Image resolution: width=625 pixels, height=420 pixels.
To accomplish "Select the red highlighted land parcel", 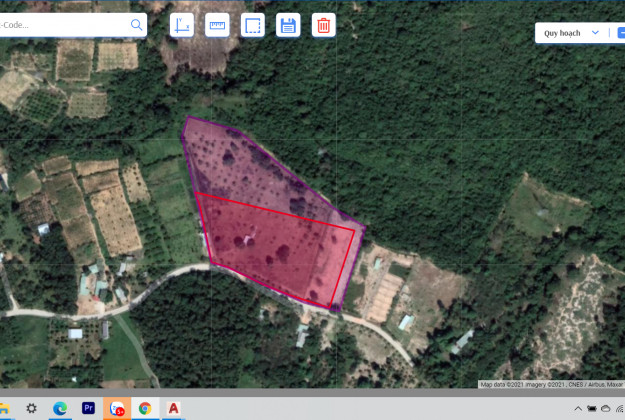I will tap(275, 250).
